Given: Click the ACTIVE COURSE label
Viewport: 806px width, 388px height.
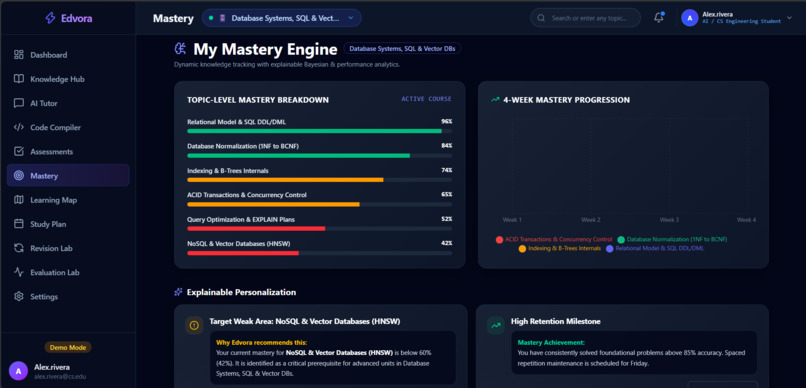Looking at the screenshot, I should (x=426, y=99).
